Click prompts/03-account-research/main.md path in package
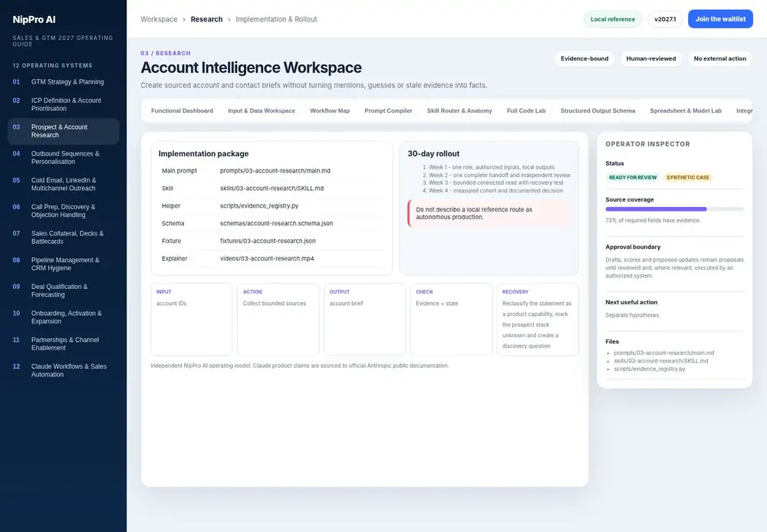This screenshot has width=767, height=532. (275, 171)
